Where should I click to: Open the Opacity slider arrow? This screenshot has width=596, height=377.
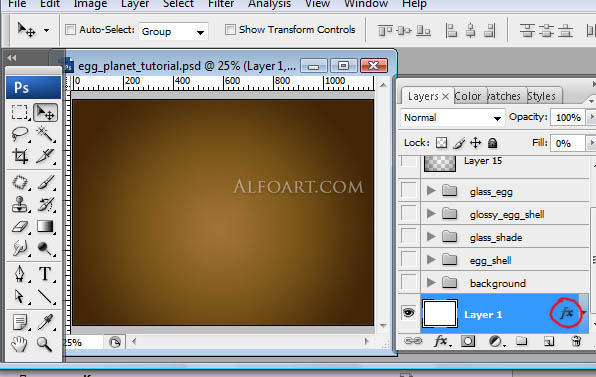click(591, 117)
